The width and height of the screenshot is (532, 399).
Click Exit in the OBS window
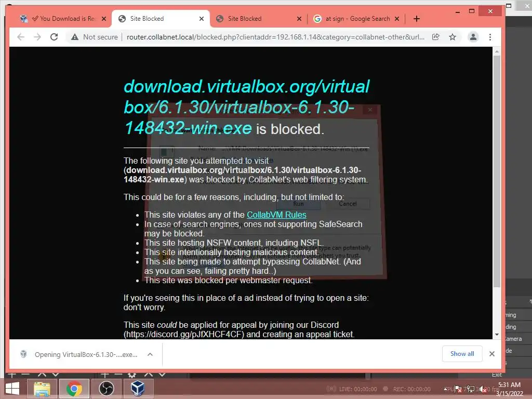click(497, 375)
